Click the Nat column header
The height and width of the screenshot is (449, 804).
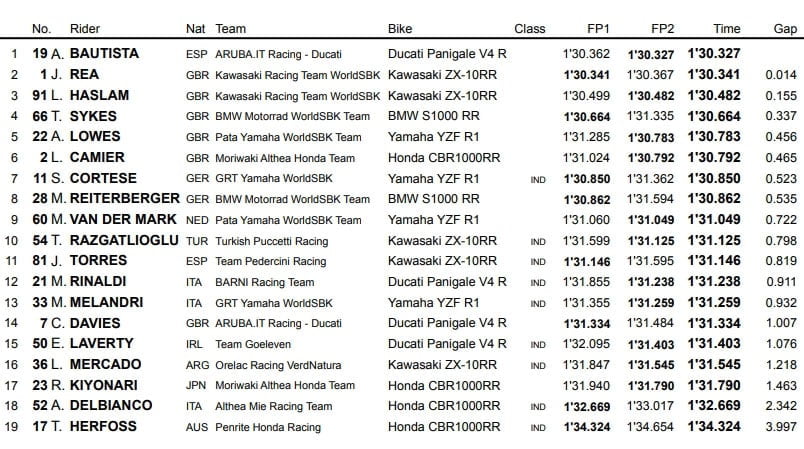[196, 29]
